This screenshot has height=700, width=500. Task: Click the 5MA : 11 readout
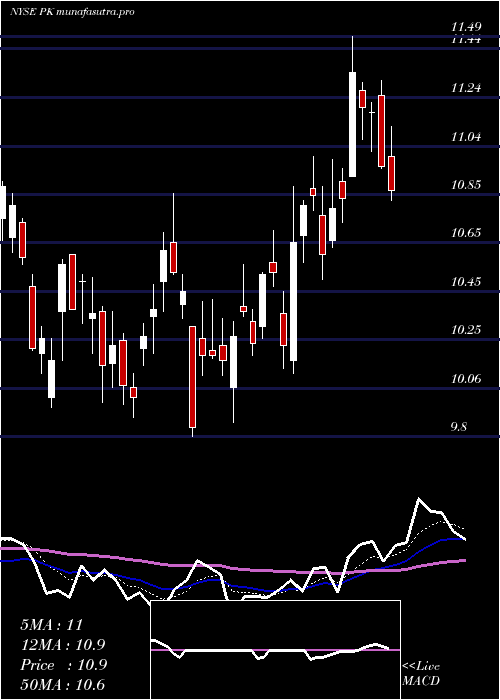coord(52,625)
